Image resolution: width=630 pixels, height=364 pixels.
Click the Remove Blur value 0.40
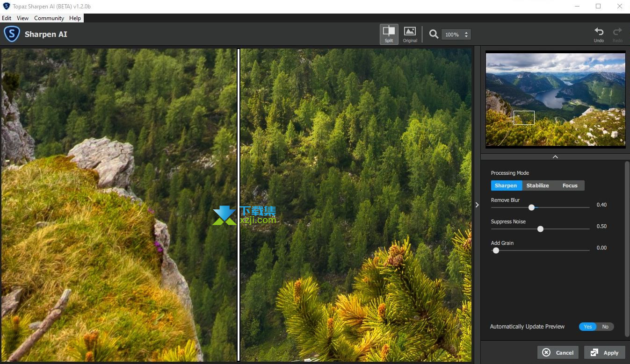(601, 205)
